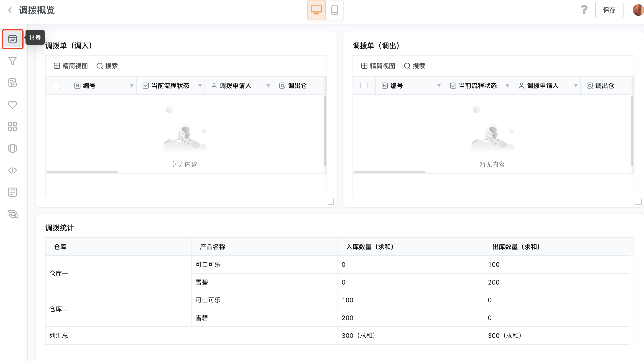
Task: Tick the select-all checkbox in 调出 table
Action: [364, 86]
